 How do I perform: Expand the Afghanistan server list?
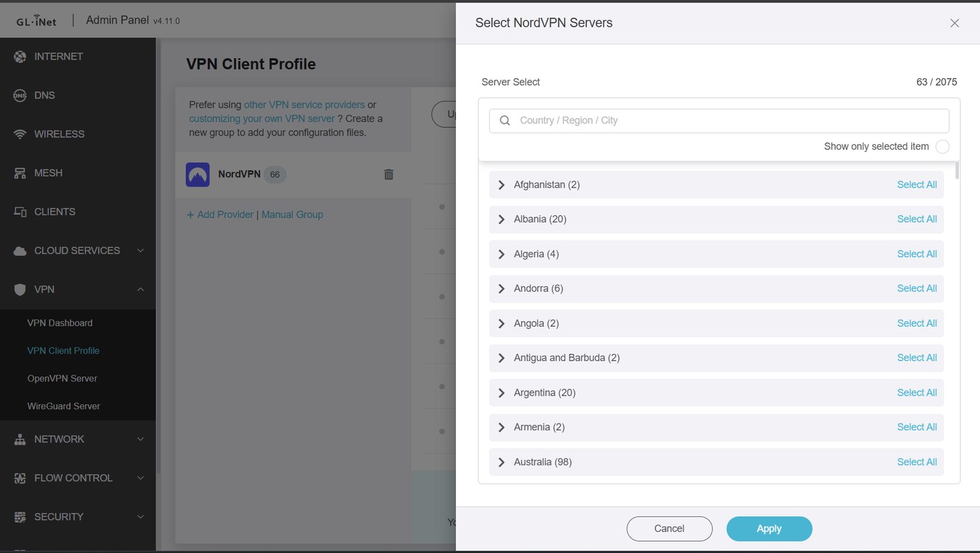(502, 185)
